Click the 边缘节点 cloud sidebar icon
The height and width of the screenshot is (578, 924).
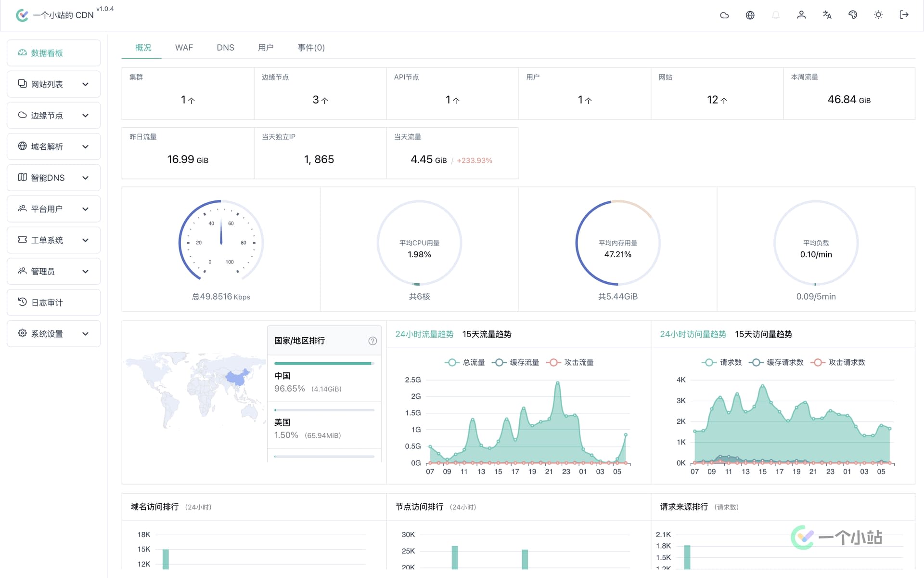tap(22, 115)
